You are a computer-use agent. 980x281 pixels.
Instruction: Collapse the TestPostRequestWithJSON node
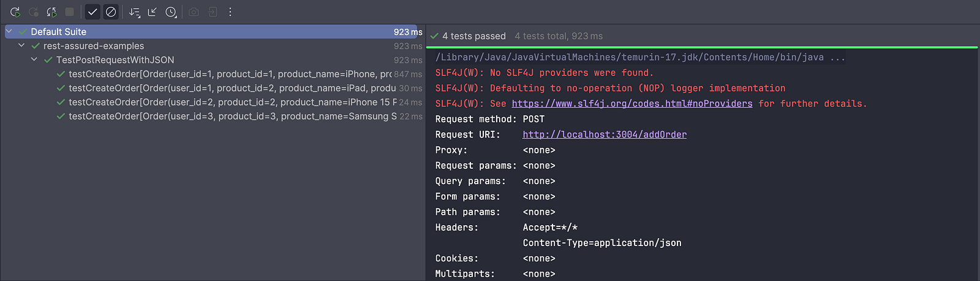point(34,60)
